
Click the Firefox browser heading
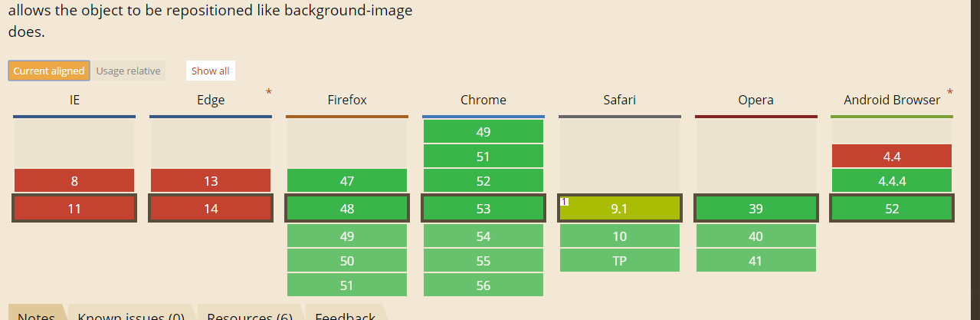347,100
